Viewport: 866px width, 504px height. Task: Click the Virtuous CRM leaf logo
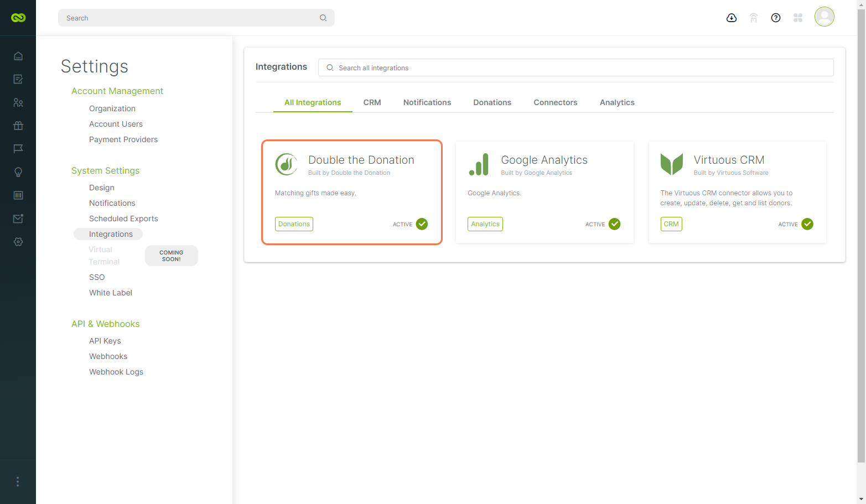coord(672,164)
